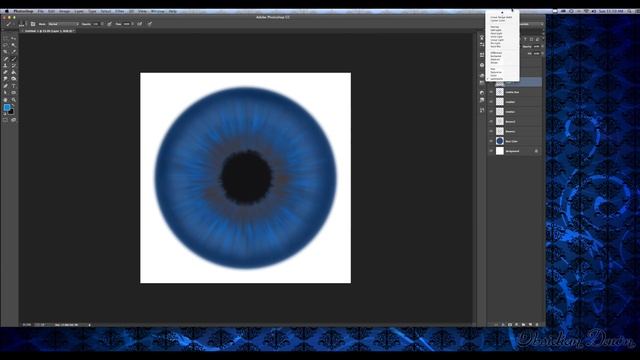This screenshot has height=360, width=640.
Task: Toggle pressure for brush size
Action: [149, 24]
